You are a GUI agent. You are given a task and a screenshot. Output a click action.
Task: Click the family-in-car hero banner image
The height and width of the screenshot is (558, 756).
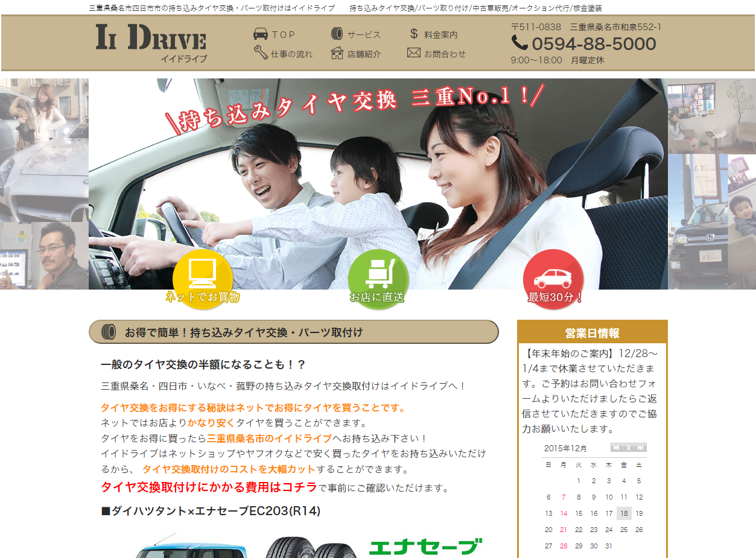point(378,184)
